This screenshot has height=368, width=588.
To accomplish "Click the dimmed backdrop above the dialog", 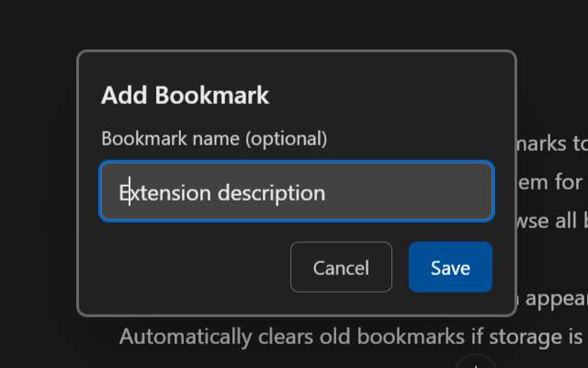I will point(294,25).
